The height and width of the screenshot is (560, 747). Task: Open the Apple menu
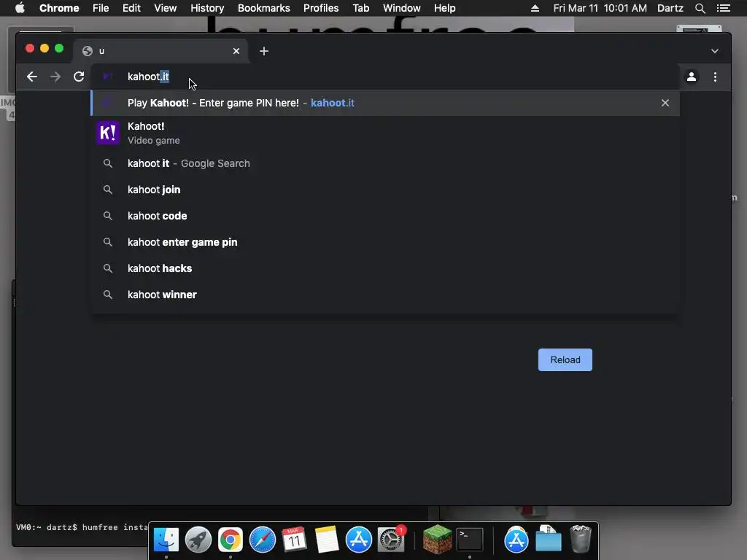pos(20,8)
